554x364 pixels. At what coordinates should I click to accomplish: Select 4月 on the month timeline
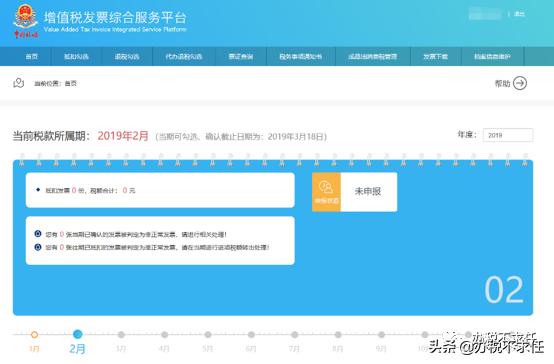pos(164,335)
